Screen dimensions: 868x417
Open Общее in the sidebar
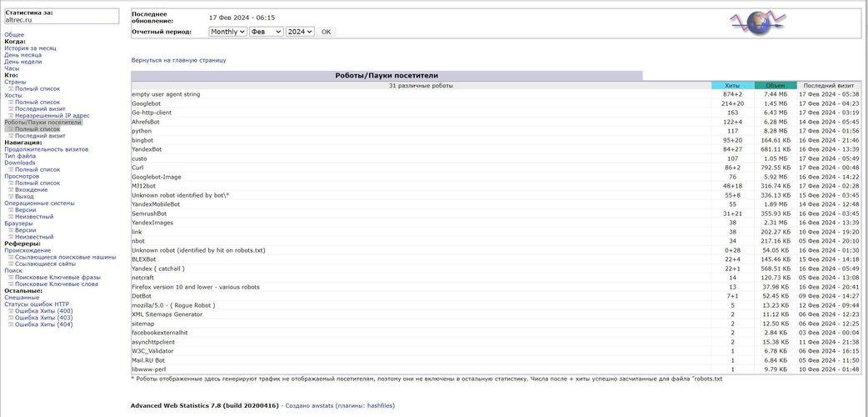point(14,35)
